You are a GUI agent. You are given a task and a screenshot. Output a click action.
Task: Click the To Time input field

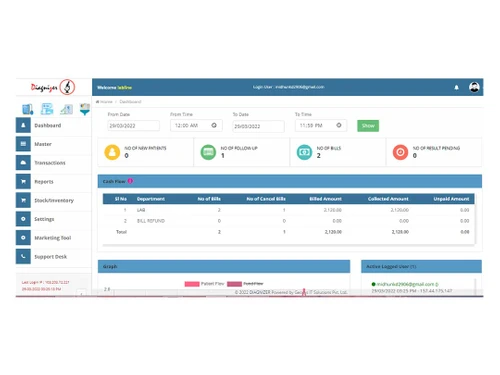tap(321, 125)
